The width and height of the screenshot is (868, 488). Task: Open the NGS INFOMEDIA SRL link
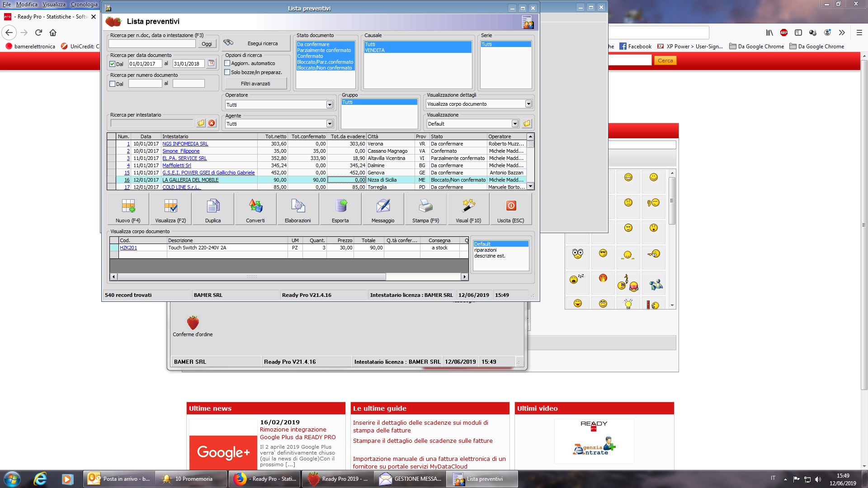pos(185,144)
